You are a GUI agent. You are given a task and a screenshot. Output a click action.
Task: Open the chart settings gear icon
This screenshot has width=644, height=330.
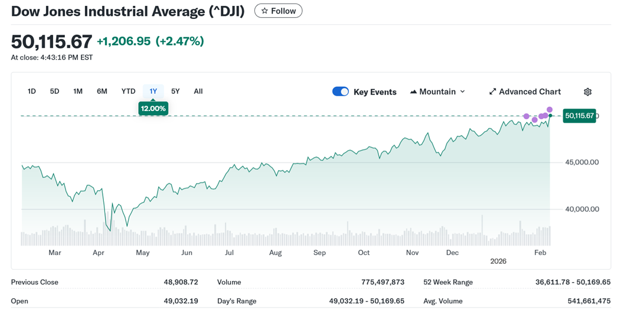[588, 92]
